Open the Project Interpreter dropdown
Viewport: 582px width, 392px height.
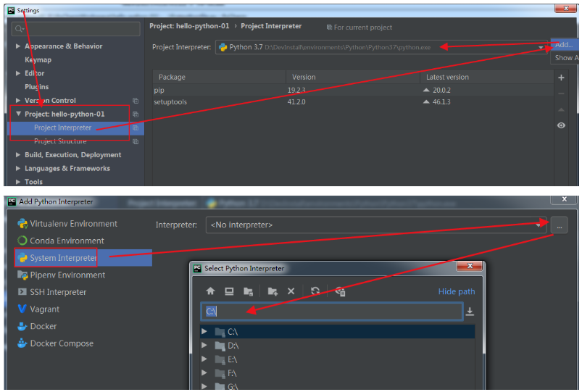540,47
